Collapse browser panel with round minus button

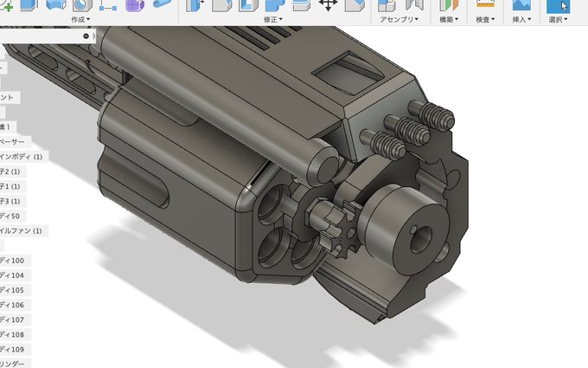tap(86, 36)
